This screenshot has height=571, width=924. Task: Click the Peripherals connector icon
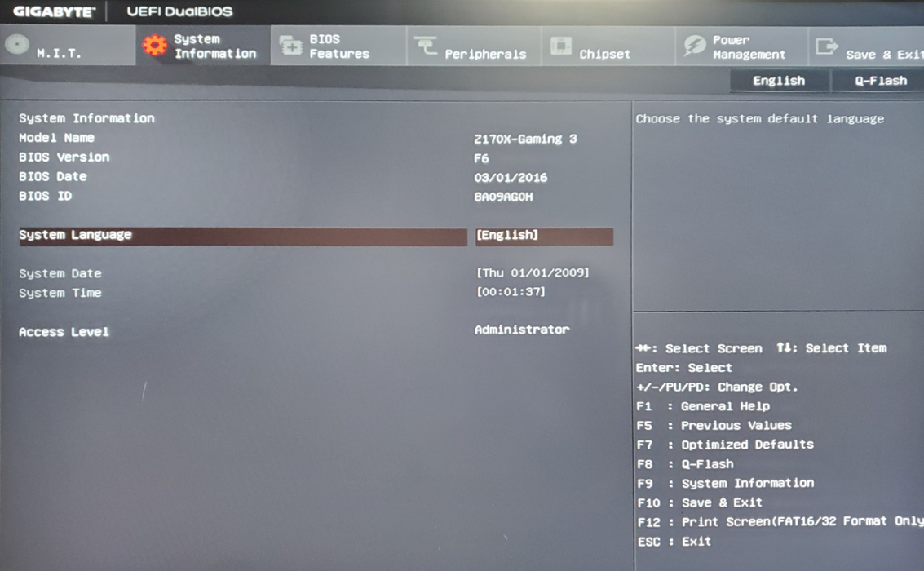(426, 46)
